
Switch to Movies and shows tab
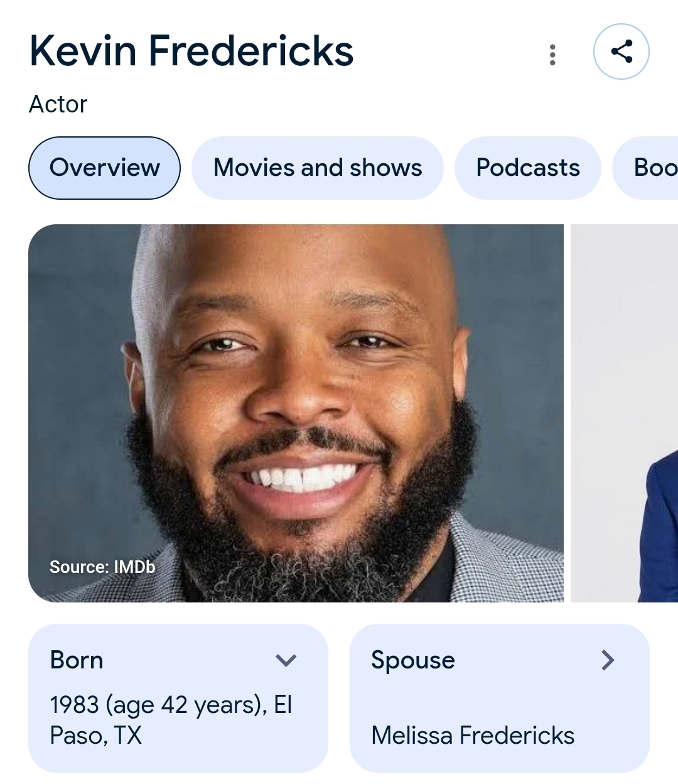click(x=318, y=168)
